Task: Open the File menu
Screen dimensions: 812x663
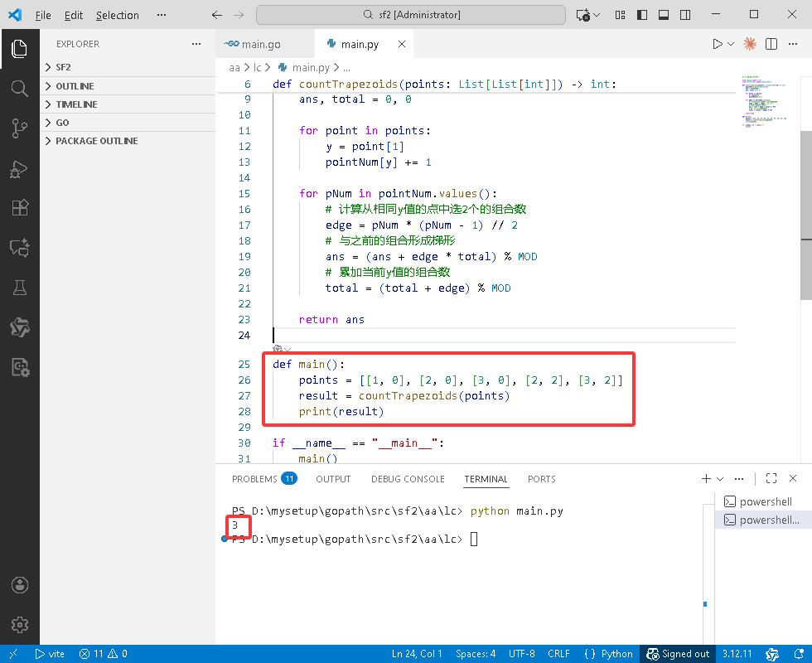Action: (x=43, y=15)
